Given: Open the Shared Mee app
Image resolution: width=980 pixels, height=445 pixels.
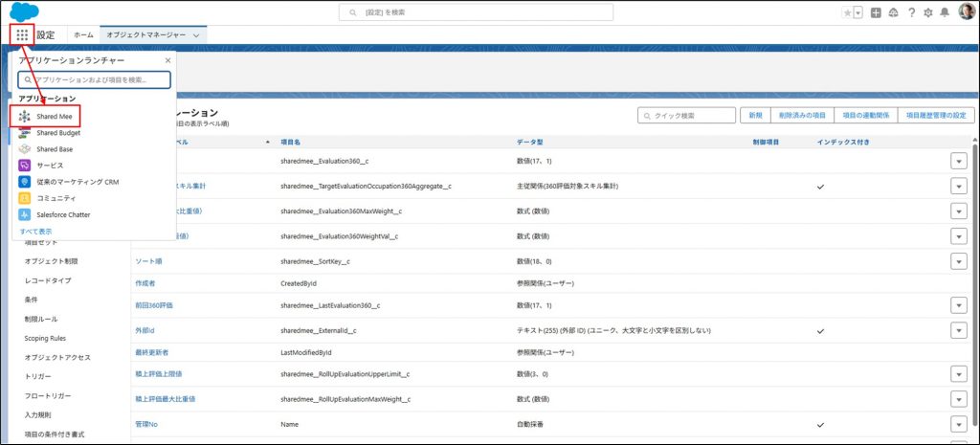Looking at the screenshot, I should pyautogui.click(x=54, y=116).
